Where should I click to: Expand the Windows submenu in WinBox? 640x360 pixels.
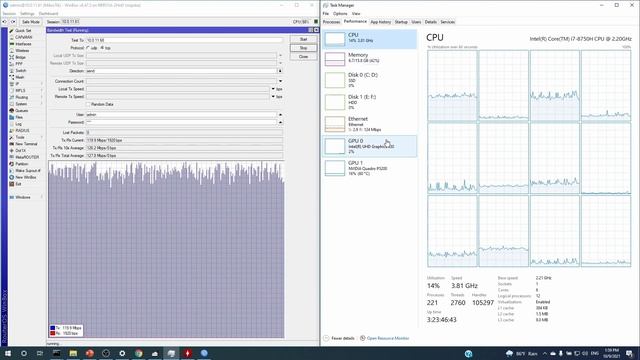[x=42, y=197]
